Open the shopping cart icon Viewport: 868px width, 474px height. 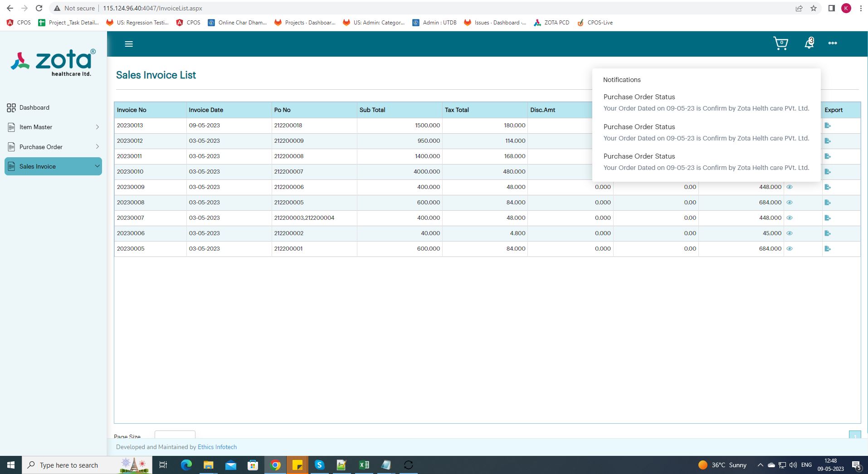click(x=780, y=44)
